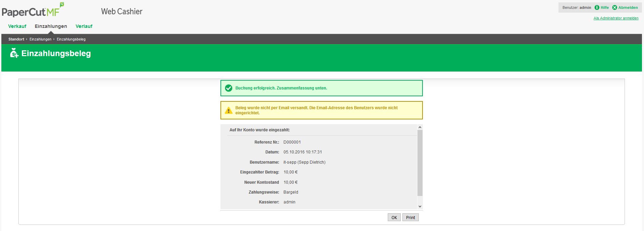Viewport: 644px width, 231px height.
Task: Click the receipt panel scrollbar thumb
Action: [420, 163]
